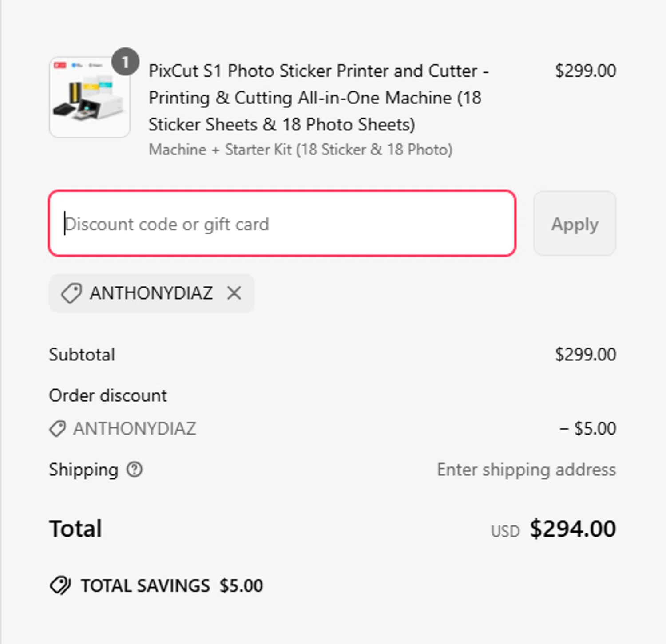
Task: Click the Machine + Starter Kit variant text
Action: [x=300, y=150]
